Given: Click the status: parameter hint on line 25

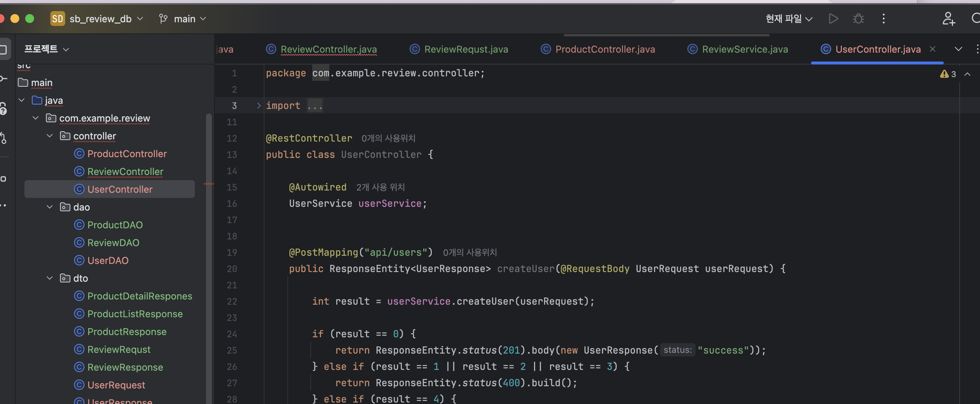Looking at the screenshot, I should [x=677, y=350].
